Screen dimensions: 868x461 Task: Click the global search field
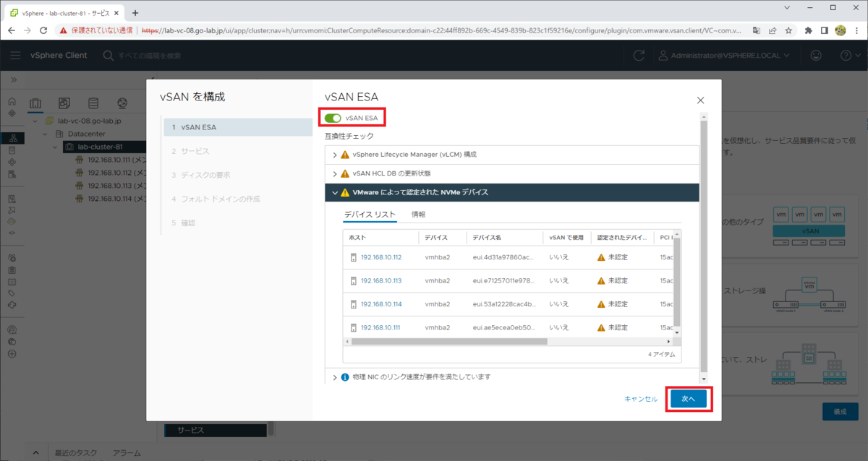coord(148,56)
